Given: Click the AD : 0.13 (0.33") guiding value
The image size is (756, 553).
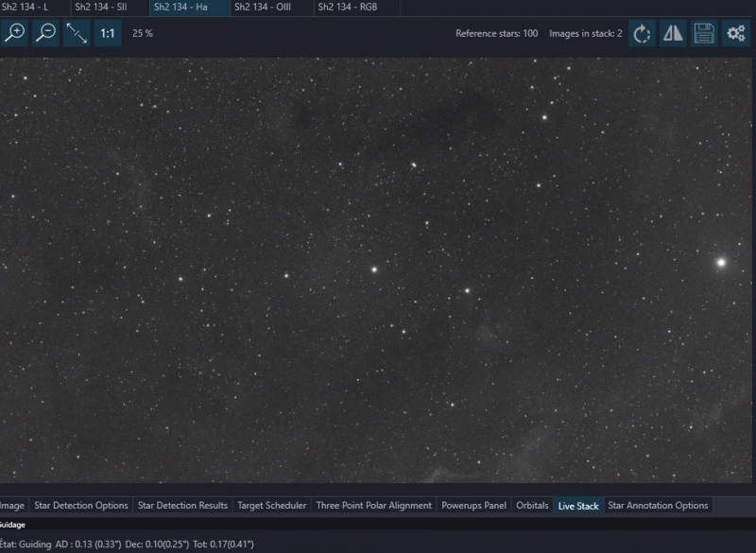Looking at the screenshot, I should 88,544.
